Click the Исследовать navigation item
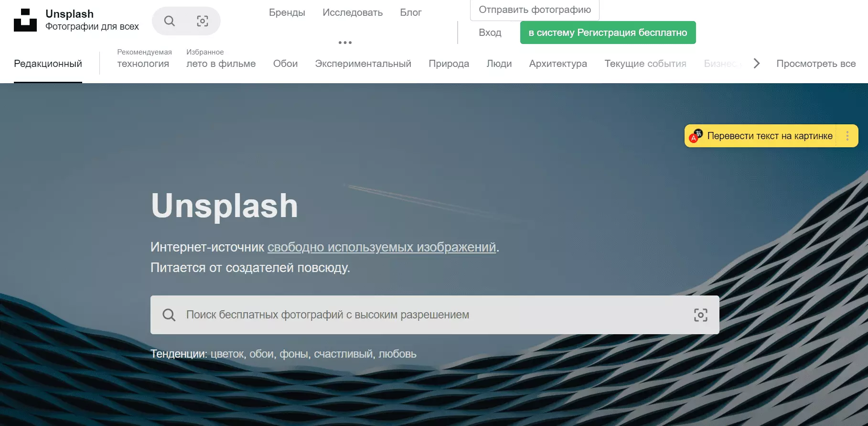 pos(353,12)
